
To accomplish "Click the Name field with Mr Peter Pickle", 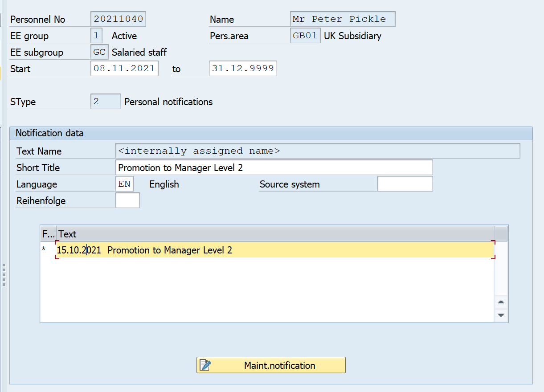I will point(342,19).
